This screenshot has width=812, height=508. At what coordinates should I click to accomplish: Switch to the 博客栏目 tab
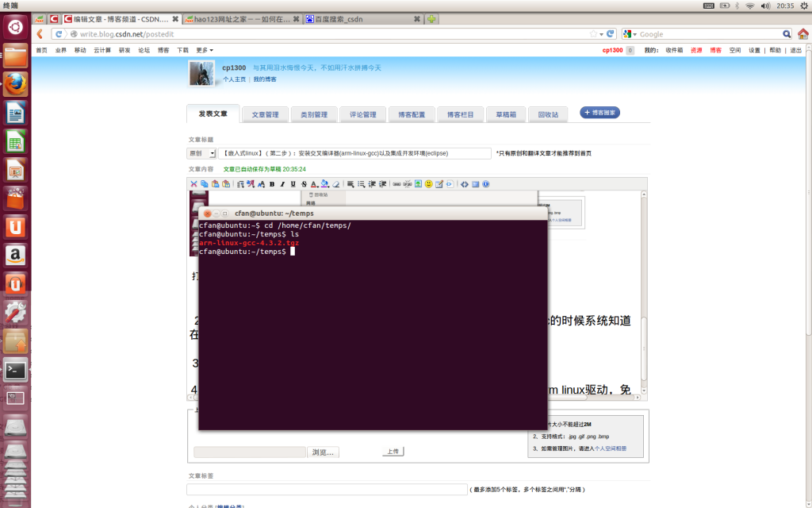[460, 114]
